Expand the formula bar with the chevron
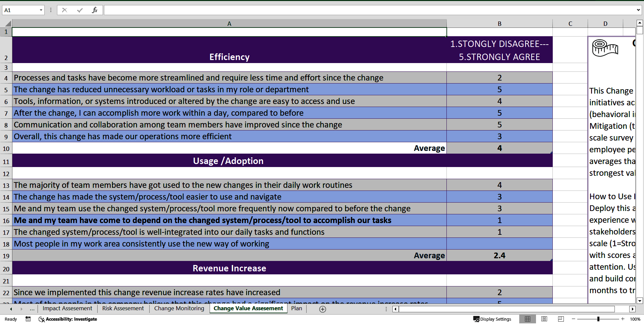This screenshot has height=324, width=644. [x=638, y=10]
